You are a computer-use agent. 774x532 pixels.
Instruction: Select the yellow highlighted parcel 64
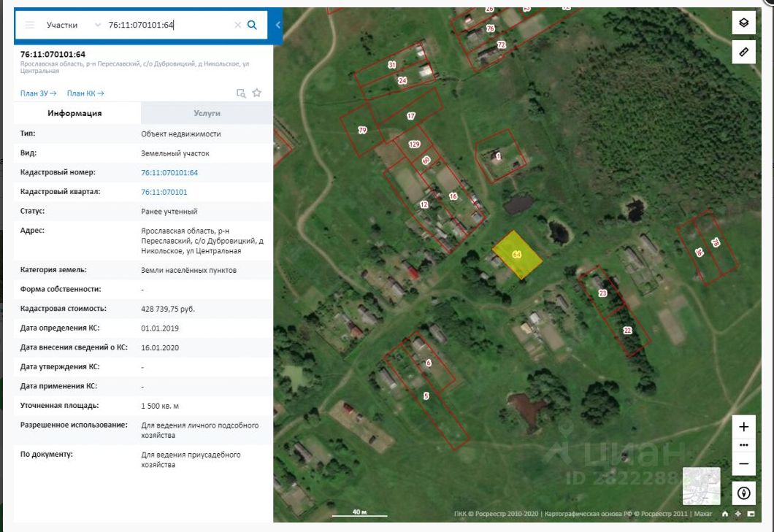tap(517, 255)
